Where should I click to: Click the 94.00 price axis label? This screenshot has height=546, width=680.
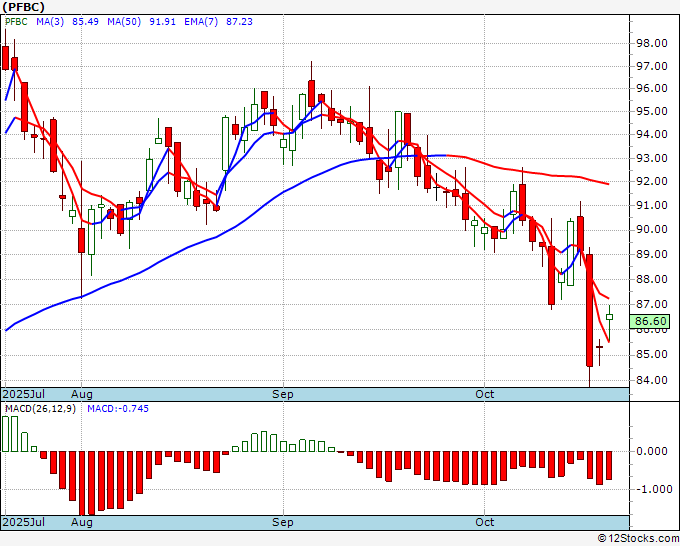(651, 134)
